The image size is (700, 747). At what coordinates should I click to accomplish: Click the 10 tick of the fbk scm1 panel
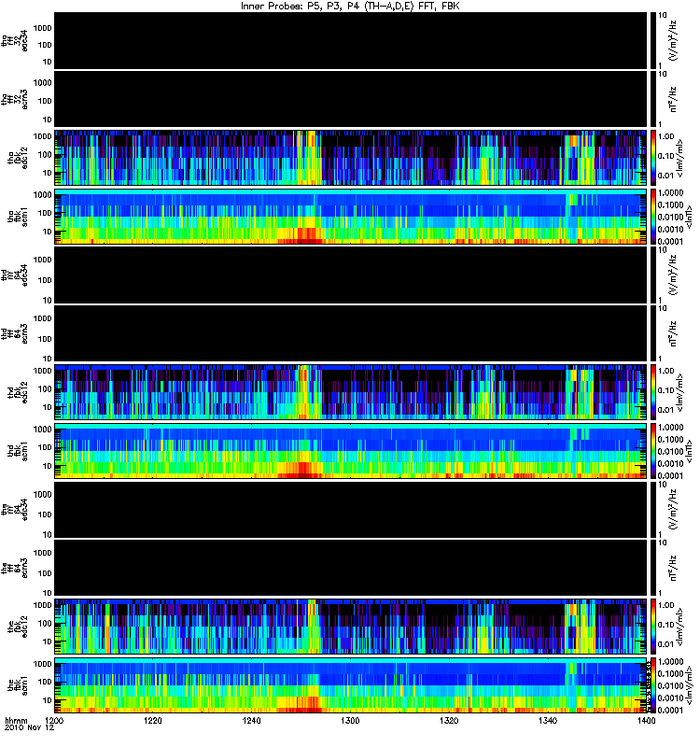click(x=48, y=700)
